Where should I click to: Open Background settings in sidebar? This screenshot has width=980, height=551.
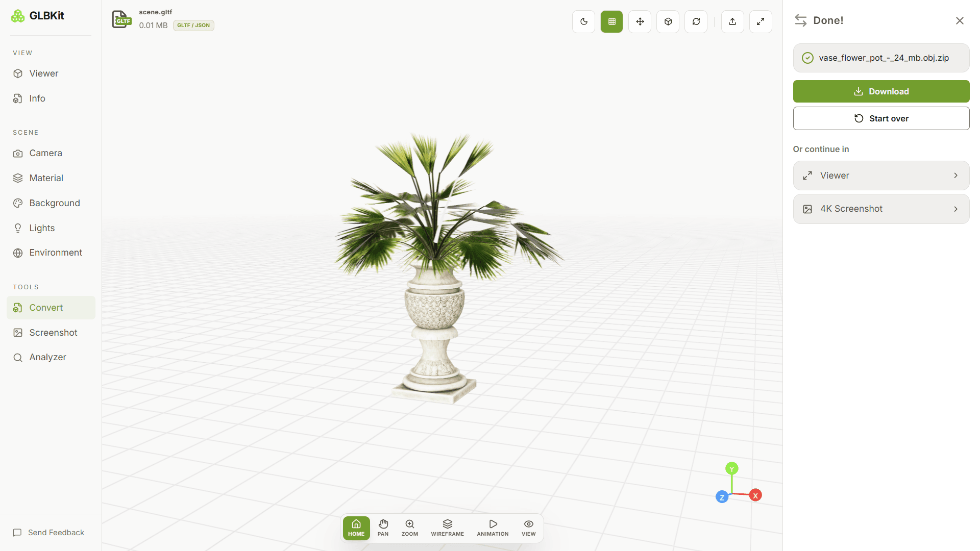click(51, 203)
